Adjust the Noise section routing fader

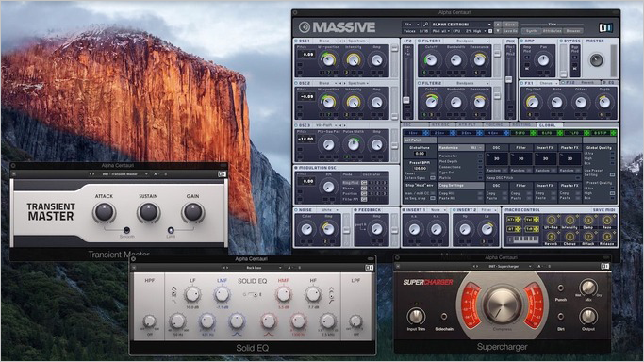click(x=347, y=230)
